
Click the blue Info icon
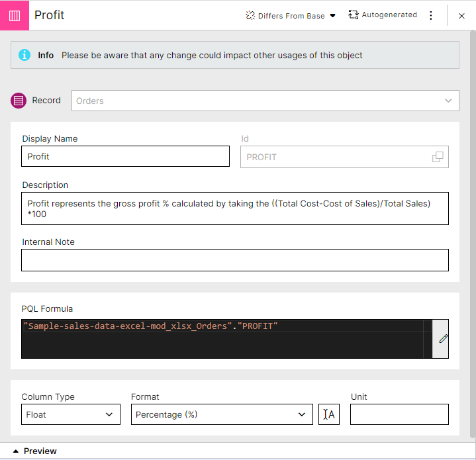[x=24, y=55]
